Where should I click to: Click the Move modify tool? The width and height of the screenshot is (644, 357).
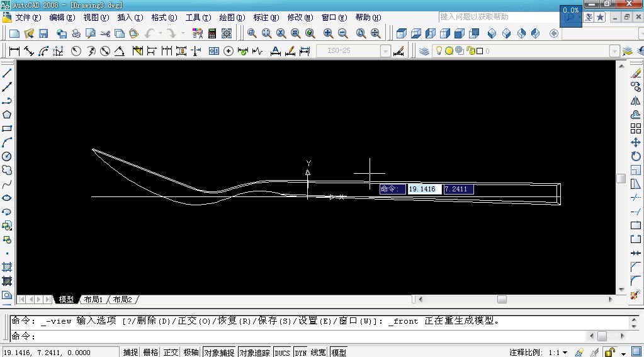click(x=635, y=142)
